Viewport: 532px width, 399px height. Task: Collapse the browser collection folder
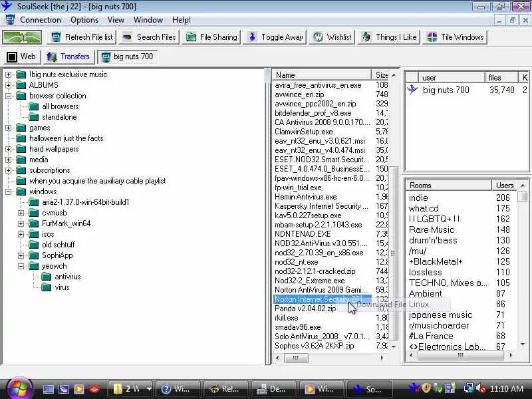tap(8, 96)
